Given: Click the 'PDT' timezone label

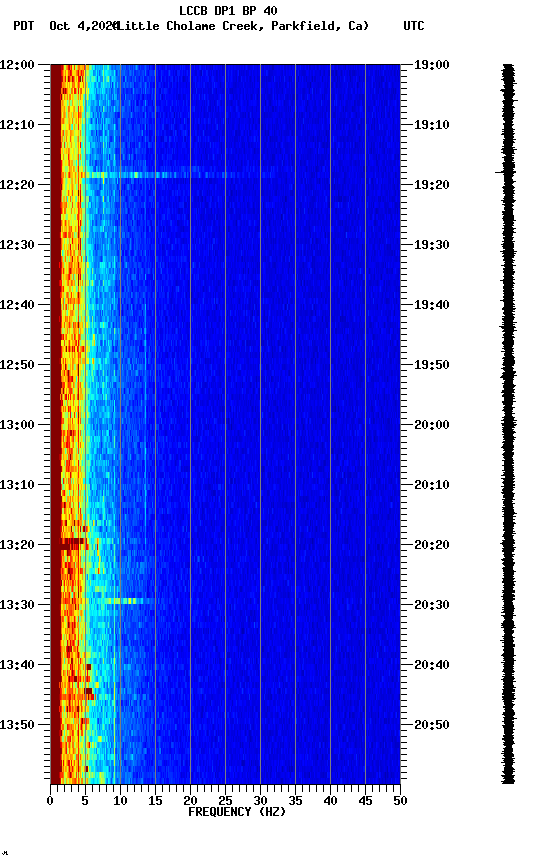Looking at the screenshot, I should point(24,26).
